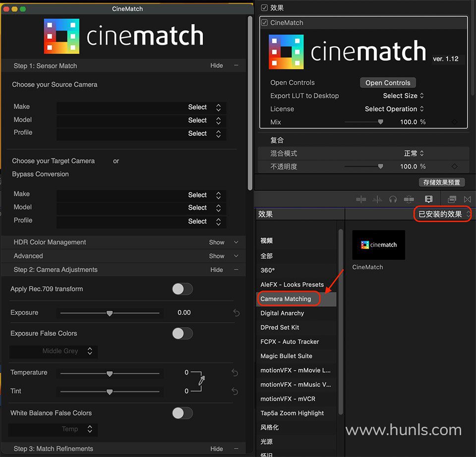Click the Bypass Conversion option
This screenshot has width=476, height=457.
tap(40, 174)
